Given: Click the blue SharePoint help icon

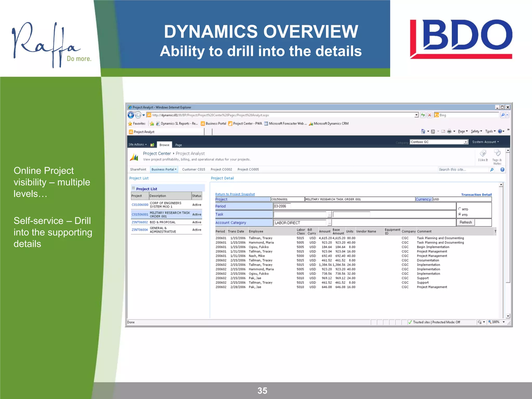Looking at the screenshot, I should click(502, 170).
